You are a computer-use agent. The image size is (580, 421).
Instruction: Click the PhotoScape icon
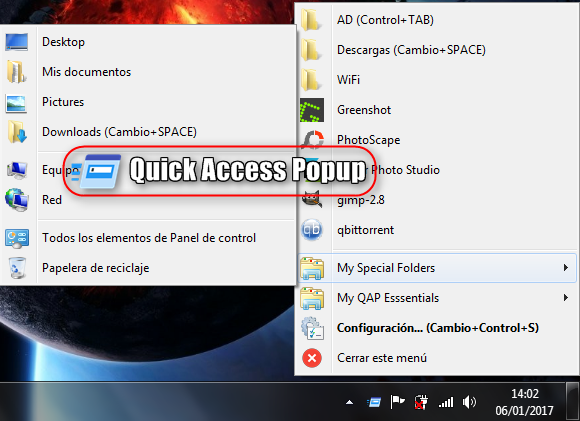[x=313, y=140]
